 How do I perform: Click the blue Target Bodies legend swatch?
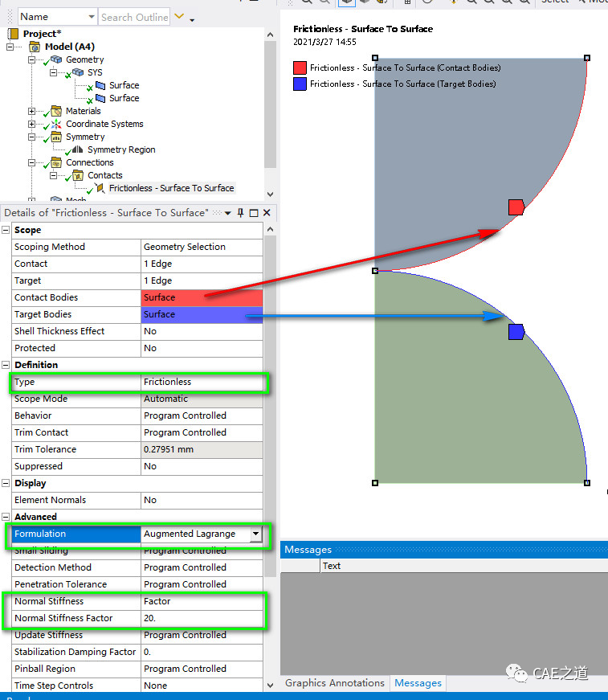tap(300, 84)
